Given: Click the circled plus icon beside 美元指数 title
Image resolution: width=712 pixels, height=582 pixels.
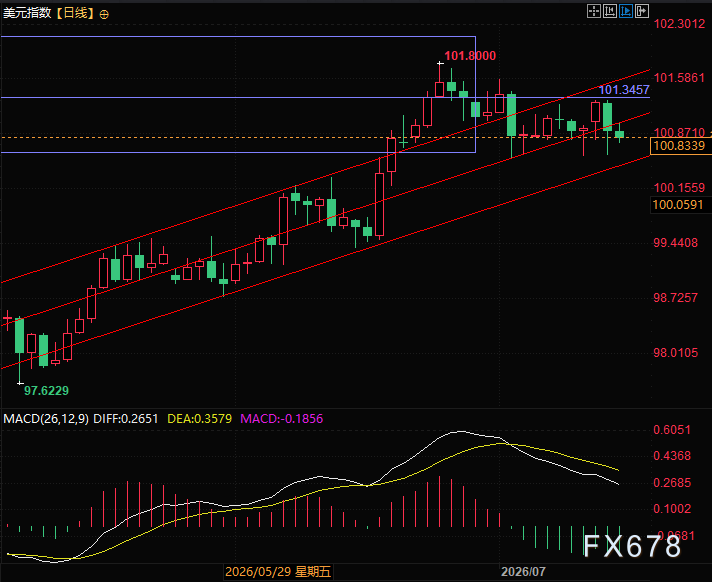Looking at the screenshot, I should pos(104,15).
